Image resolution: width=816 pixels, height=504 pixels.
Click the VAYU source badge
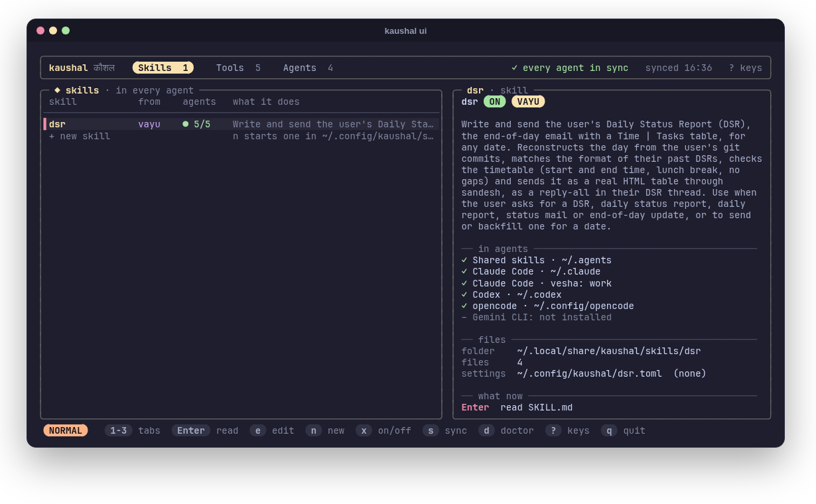point(528,101)
